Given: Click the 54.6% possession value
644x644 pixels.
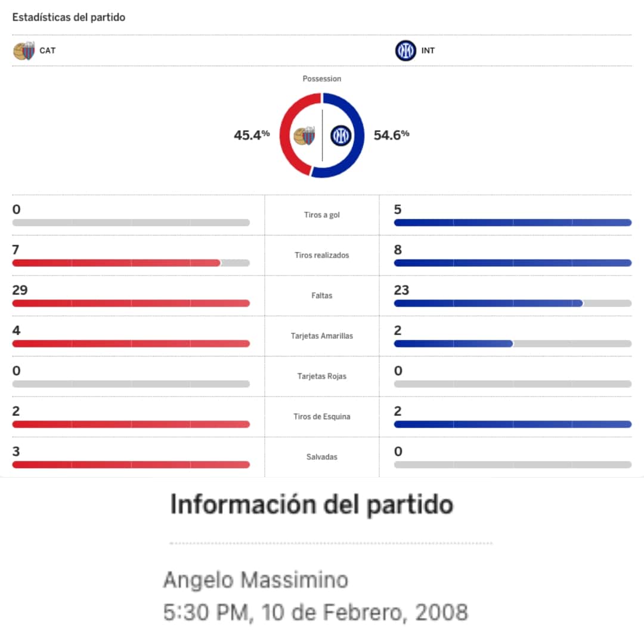Looking at the screenshot, I should coord(391,135).
